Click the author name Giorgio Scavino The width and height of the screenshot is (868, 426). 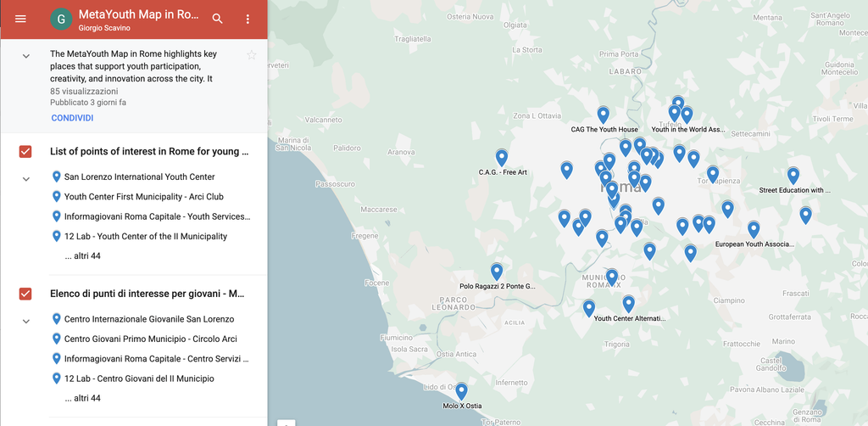(103, 26)
